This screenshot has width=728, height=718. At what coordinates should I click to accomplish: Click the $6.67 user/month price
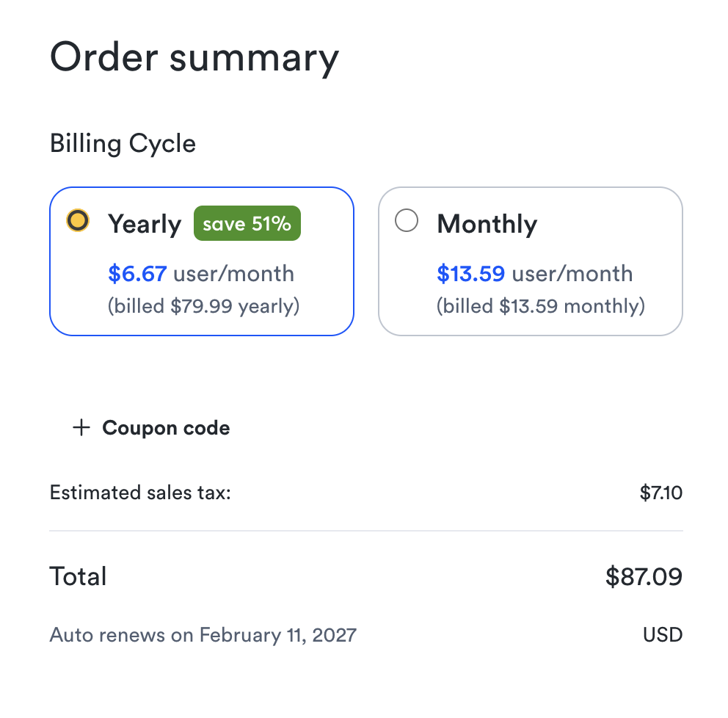(x=201, y=274)
